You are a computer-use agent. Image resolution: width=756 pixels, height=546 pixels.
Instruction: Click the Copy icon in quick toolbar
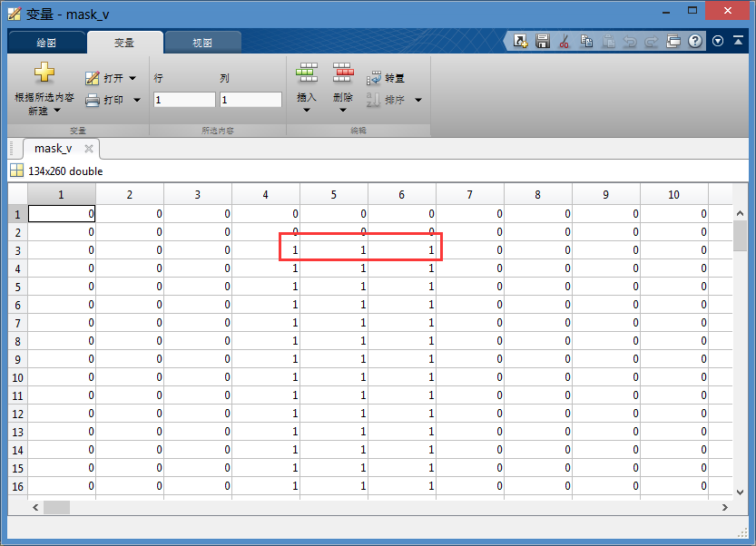[x=586, y=42]
